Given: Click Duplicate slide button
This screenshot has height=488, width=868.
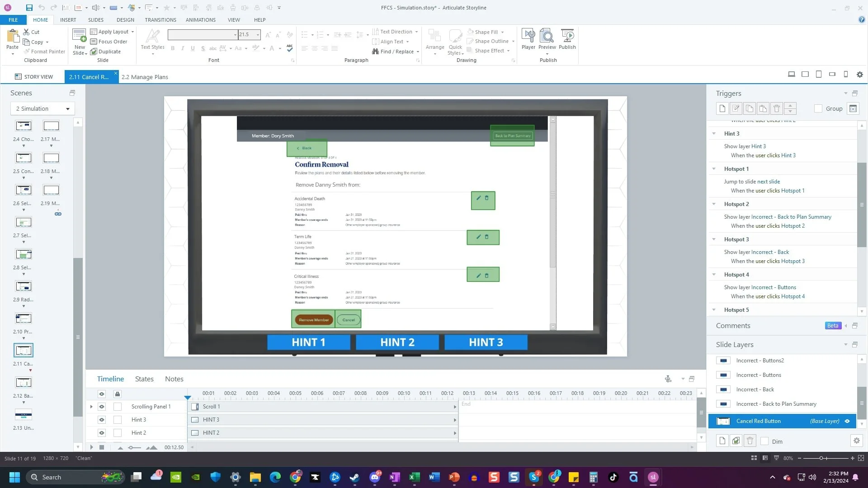Looking at the screenshot, I should pos(105,52).
